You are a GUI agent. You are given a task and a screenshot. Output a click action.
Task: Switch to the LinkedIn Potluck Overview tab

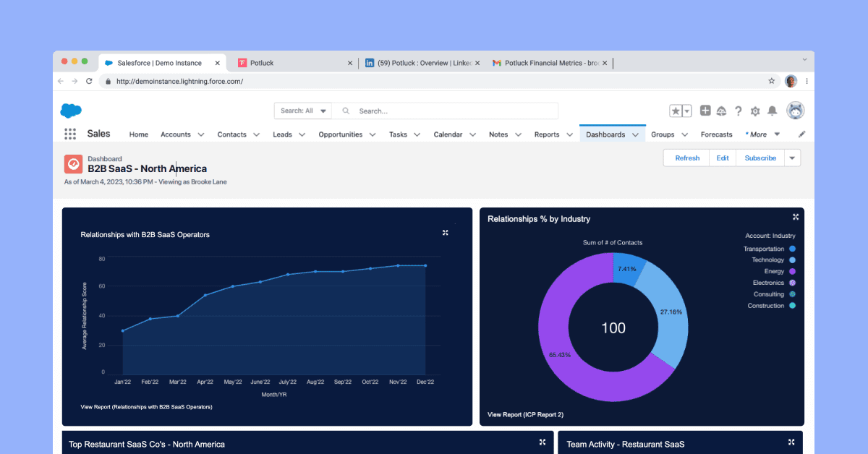(x=422, y=63)
